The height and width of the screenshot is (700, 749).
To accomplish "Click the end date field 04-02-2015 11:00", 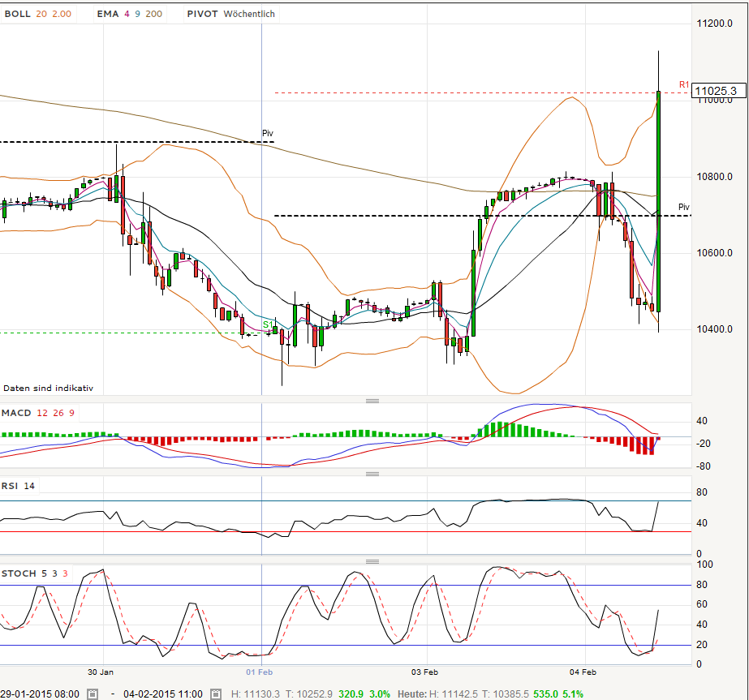I will coord(163,694).
